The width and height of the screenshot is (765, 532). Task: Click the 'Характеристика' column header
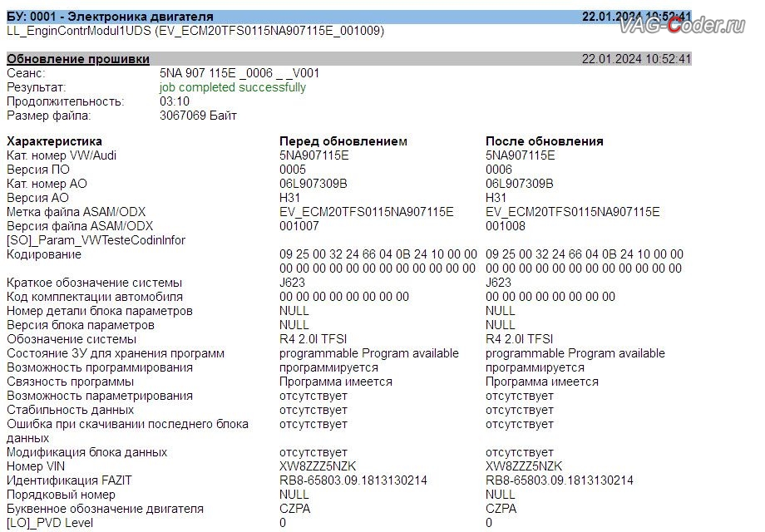click(x=54, y=141)
